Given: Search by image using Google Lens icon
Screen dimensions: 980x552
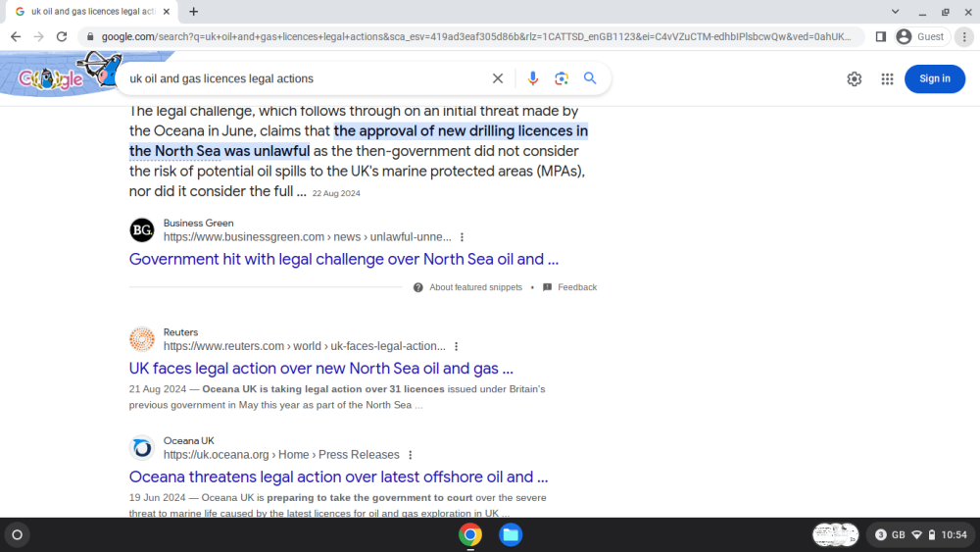Looking at the screenshot, I should pos(562,78).
